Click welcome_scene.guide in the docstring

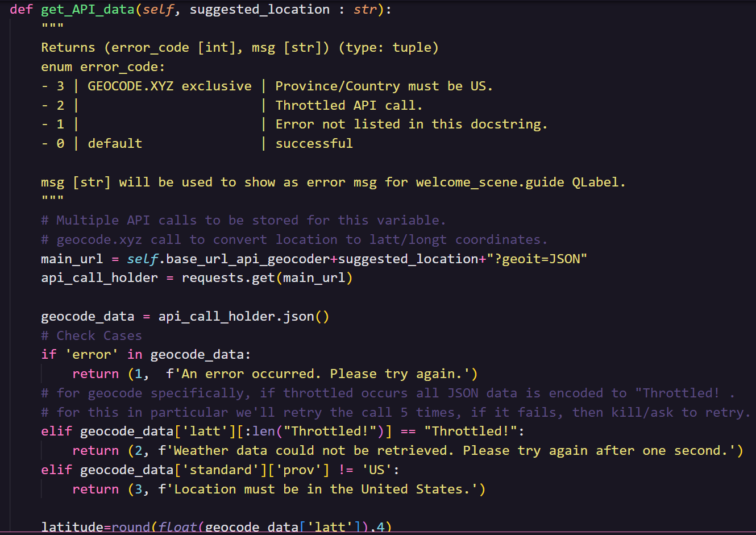490,182
